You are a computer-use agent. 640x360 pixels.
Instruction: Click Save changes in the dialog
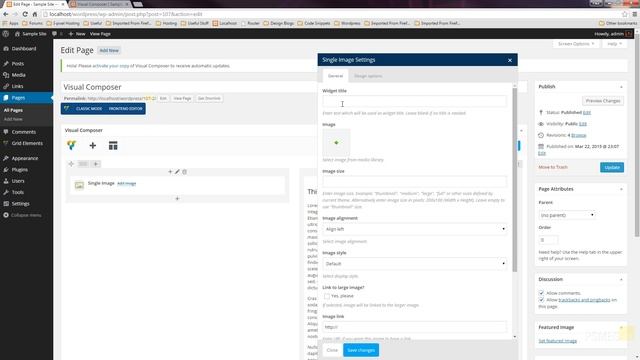click(361, 350)
